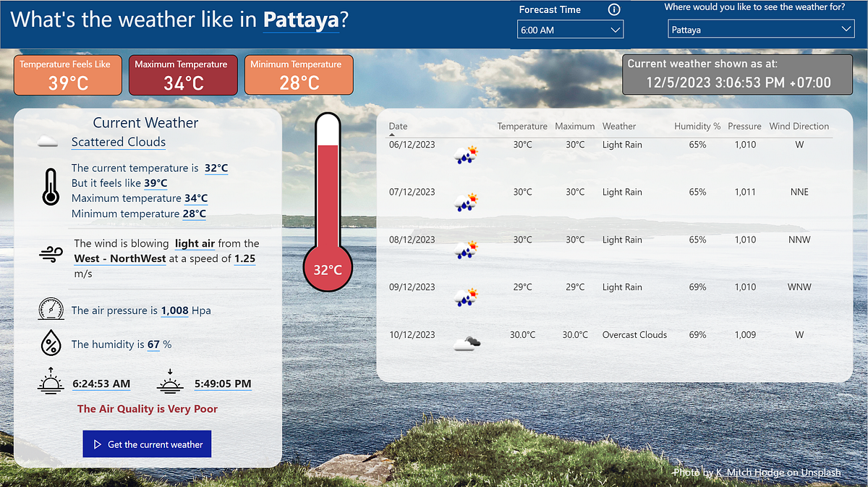Open the Pattaya city selection dropdown
The image size is (868, 487).
761,27
